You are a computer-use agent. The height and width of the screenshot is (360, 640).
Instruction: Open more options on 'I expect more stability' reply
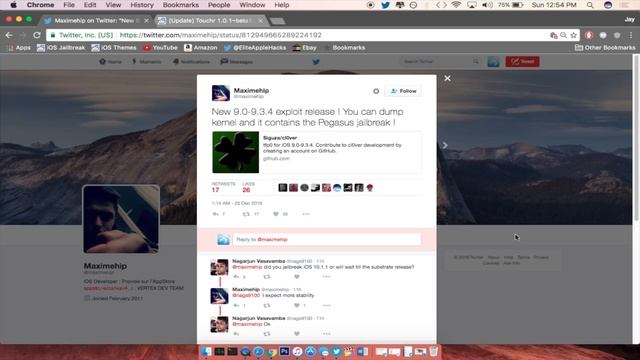(327, 305)
